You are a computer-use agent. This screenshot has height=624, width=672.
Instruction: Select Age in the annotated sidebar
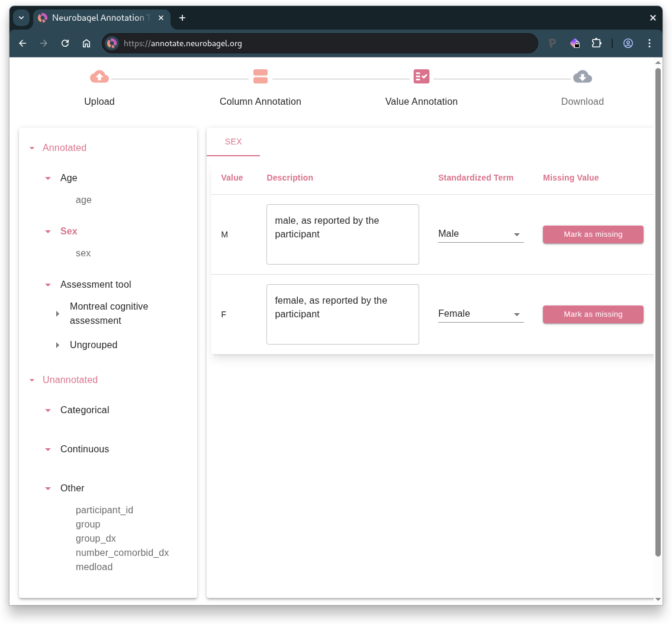(69, 178)
